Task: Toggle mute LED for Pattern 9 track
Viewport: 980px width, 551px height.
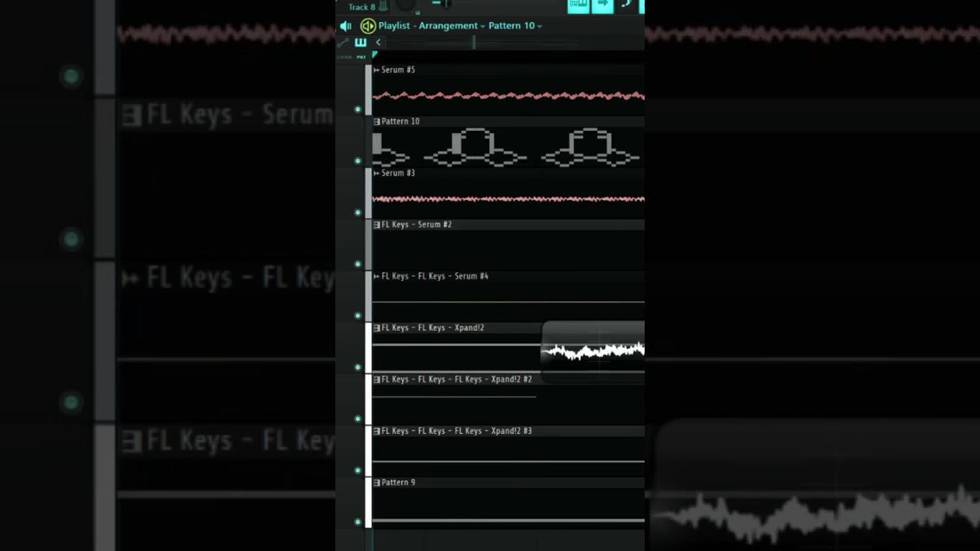Action: (x=358, y=522)
